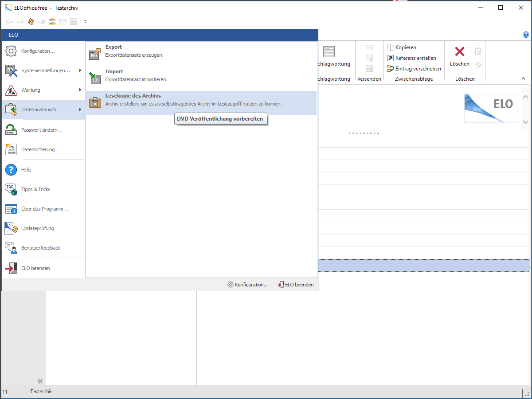The width and height of the screenshot is (532, 399).
Task: Open the Konfiguration gear icon entry
Action: point(11,51)
